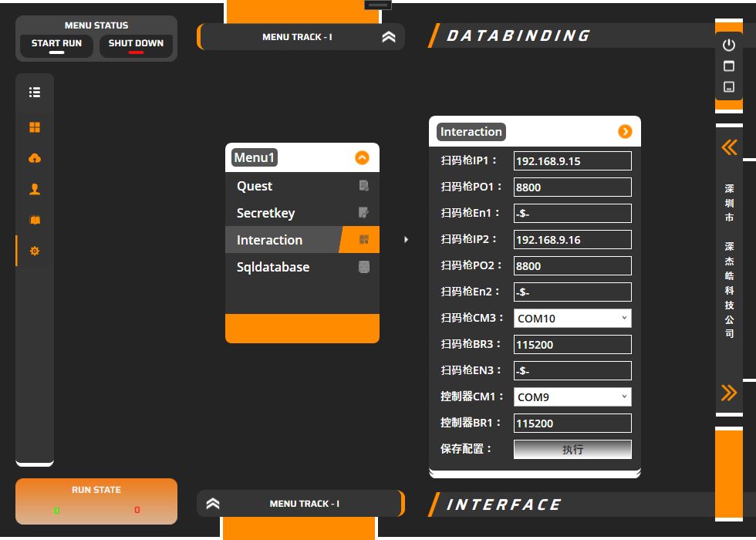Click the 扫码枪IP1 address input field
This screenshot has height=540, width=756.
click(572, 161)
